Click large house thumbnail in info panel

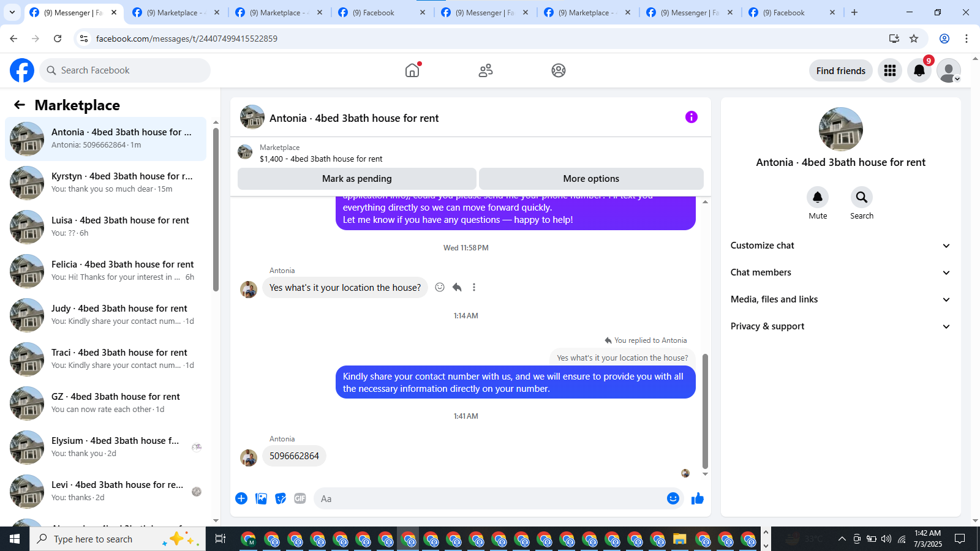point(840,129)
